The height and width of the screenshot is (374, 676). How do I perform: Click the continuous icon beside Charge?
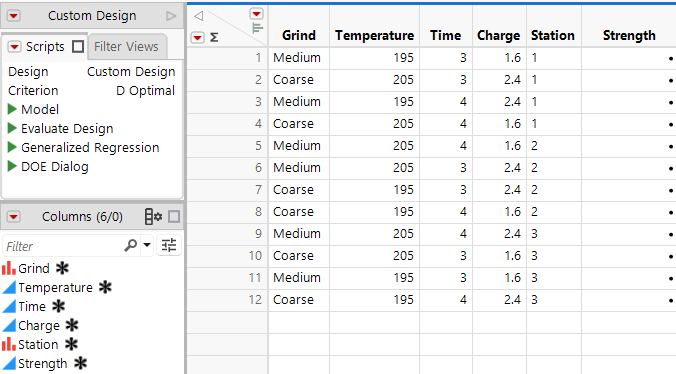pyautogui.click(x=9, y=325)
